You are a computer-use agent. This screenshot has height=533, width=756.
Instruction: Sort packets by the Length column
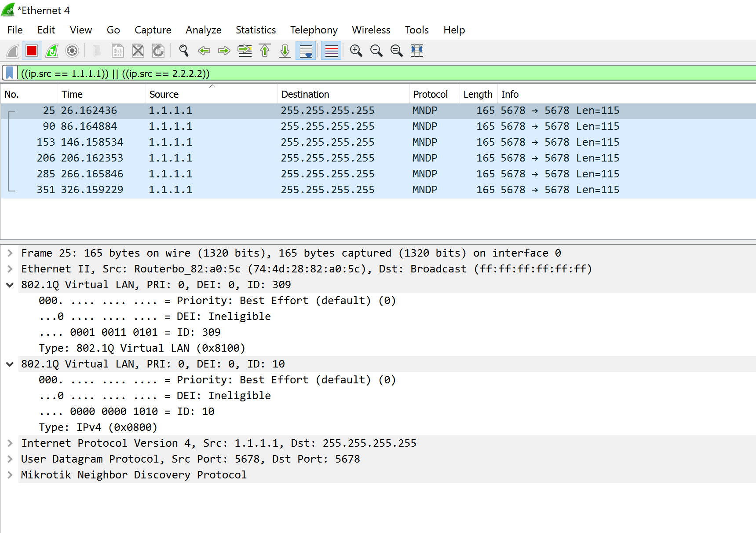point(478,94)
